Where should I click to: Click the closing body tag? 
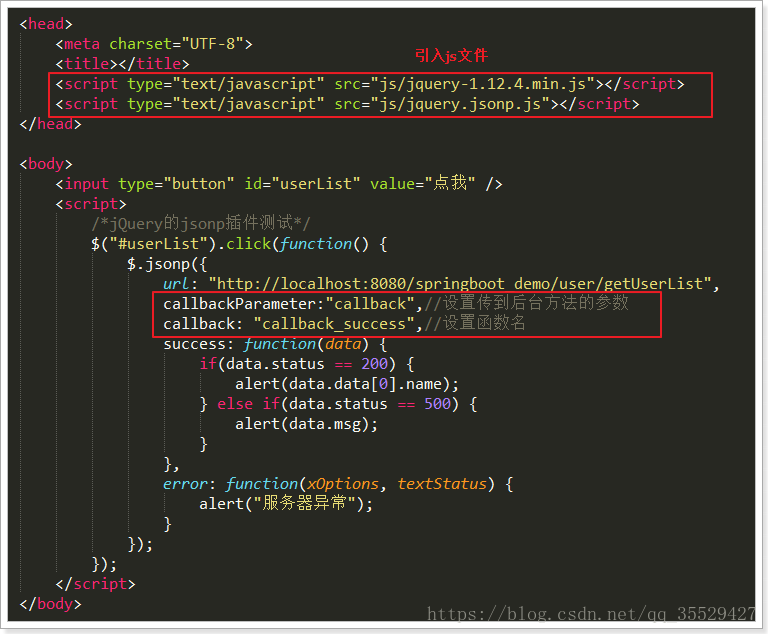point(50,604)
